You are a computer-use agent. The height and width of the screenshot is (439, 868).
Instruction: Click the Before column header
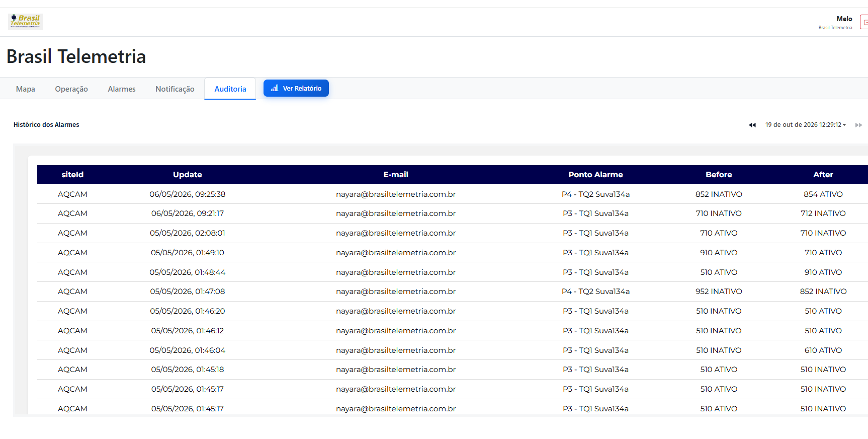click(x=719, y=175)
